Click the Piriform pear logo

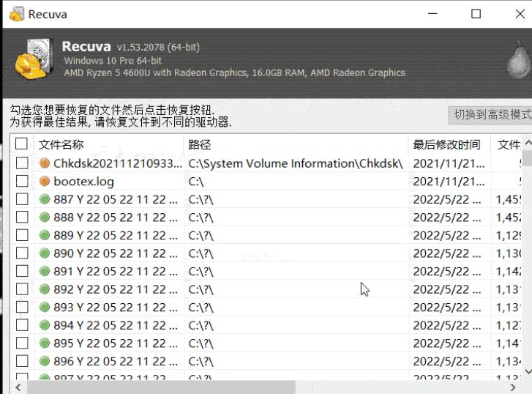coord(519,61)
